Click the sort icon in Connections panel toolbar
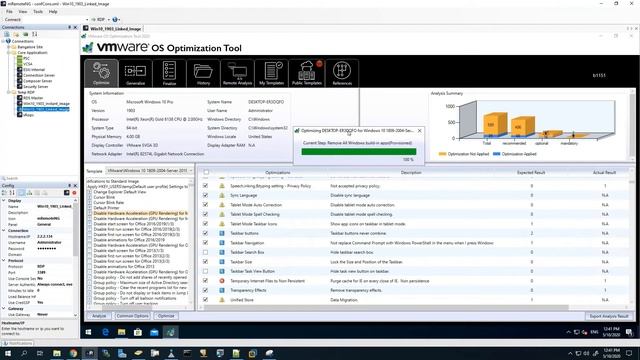The image size is (640, 360). pyautogui.click(x=35, y=34)
